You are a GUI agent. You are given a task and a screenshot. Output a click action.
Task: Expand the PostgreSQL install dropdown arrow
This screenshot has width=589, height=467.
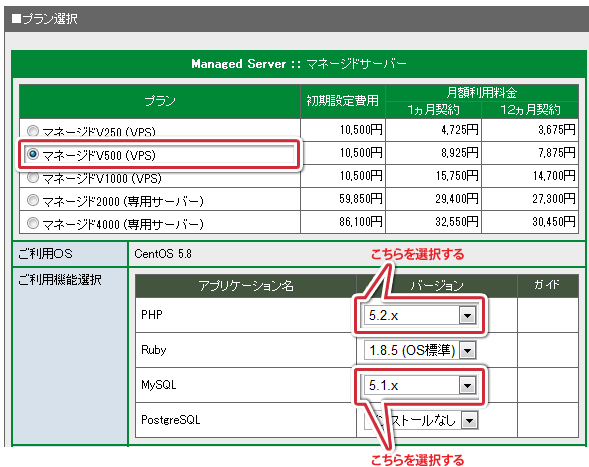(470, 420)
